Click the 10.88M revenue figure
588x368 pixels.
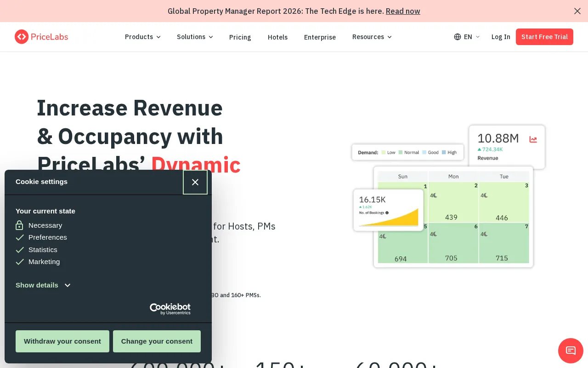(x=498, y=138)
